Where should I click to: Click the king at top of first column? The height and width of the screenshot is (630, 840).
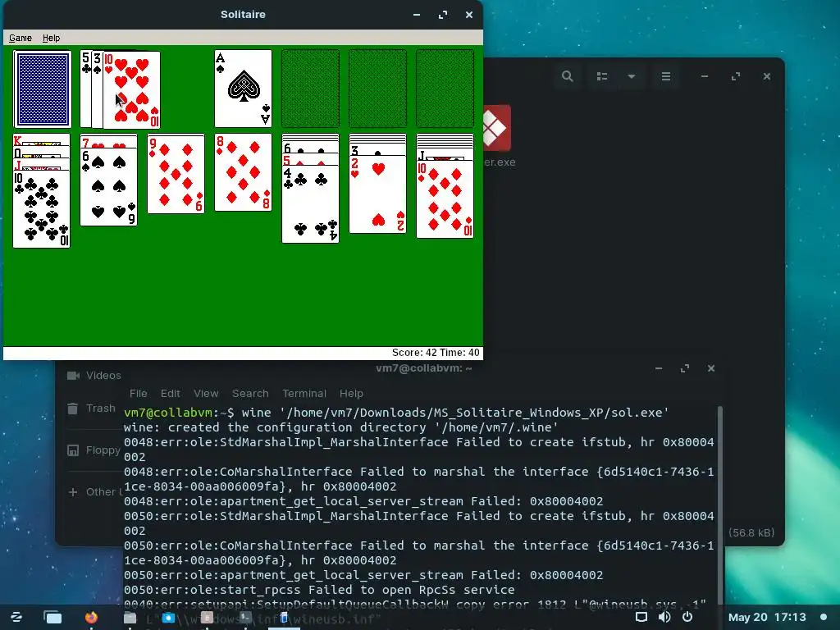pyautogui.click(x=42, y=140)
